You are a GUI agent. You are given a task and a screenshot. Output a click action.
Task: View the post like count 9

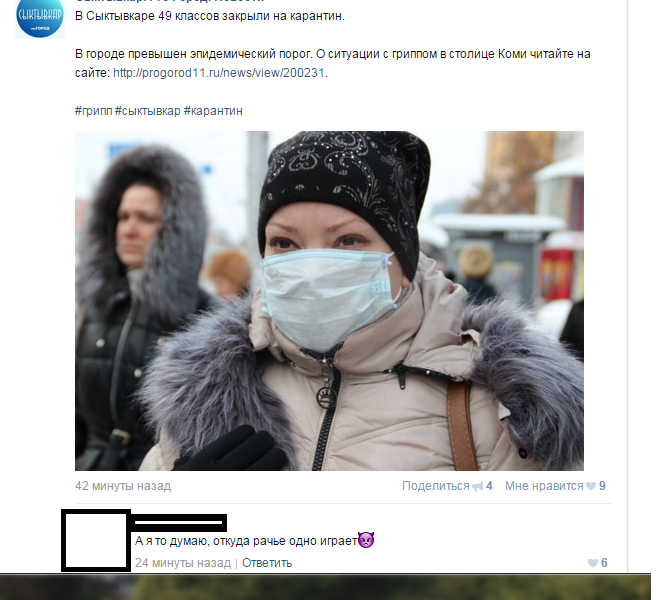click(x=602, y=486)
